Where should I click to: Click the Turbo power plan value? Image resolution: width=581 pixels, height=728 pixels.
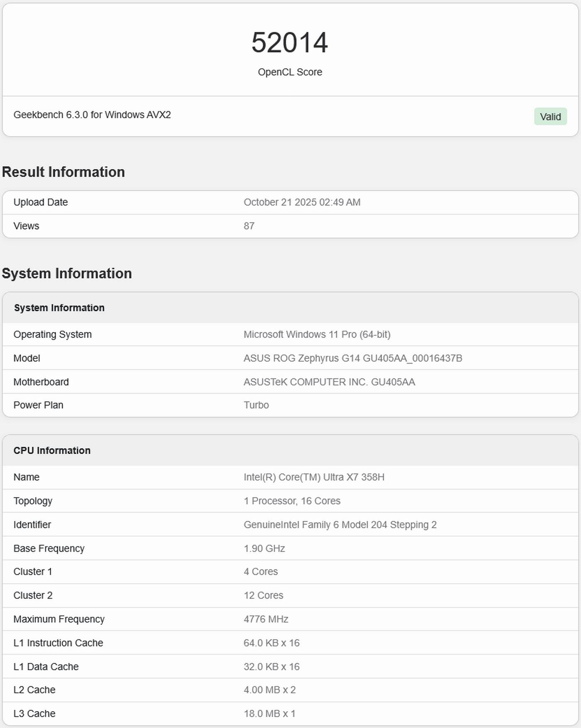tap(256, 405)
